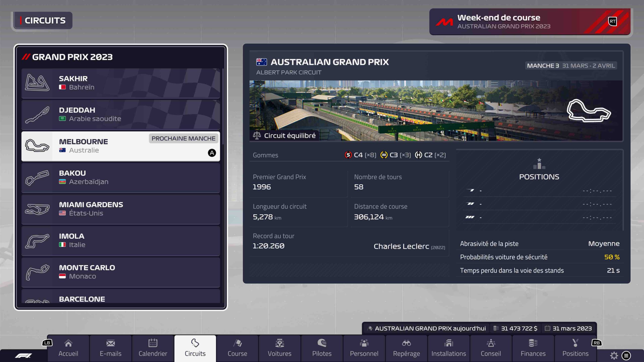Select the Imola Italie circuit
644x362 pixels.
121,241
